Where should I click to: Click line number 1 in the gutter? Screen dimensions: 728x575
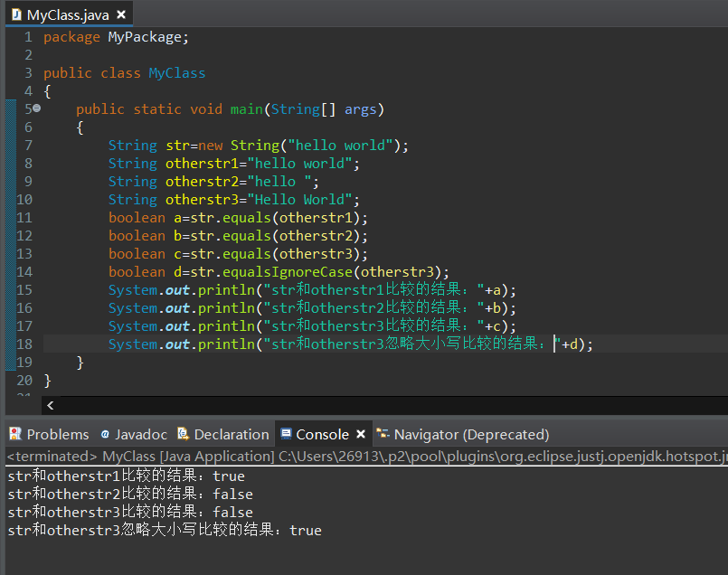[28, 37]
